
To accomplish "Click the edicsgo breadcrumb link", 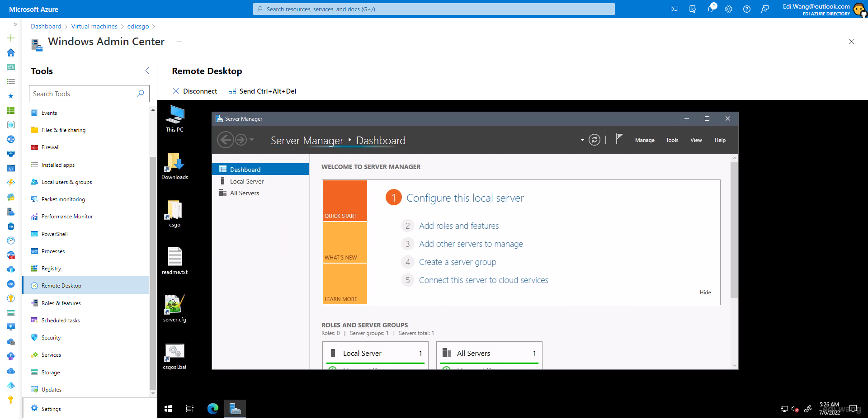I will (138, 26).
